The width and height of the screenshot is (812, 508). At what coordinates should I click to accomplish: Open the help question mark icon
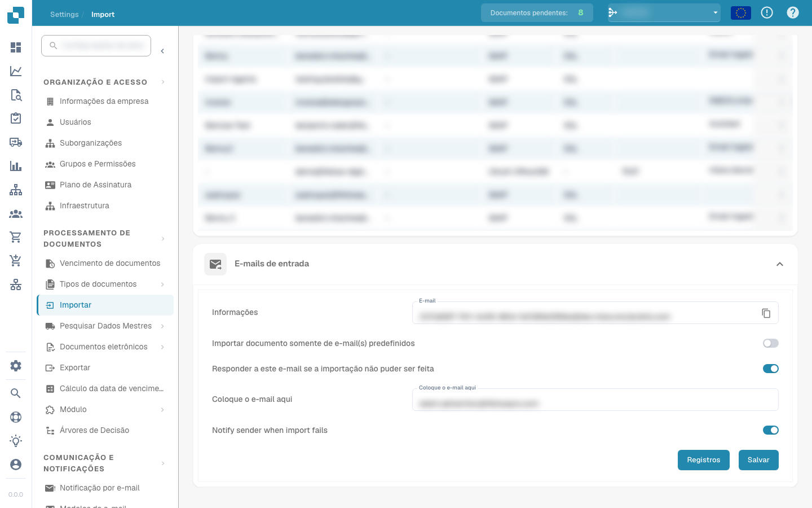pyautogui.click(x=793, y=12)
